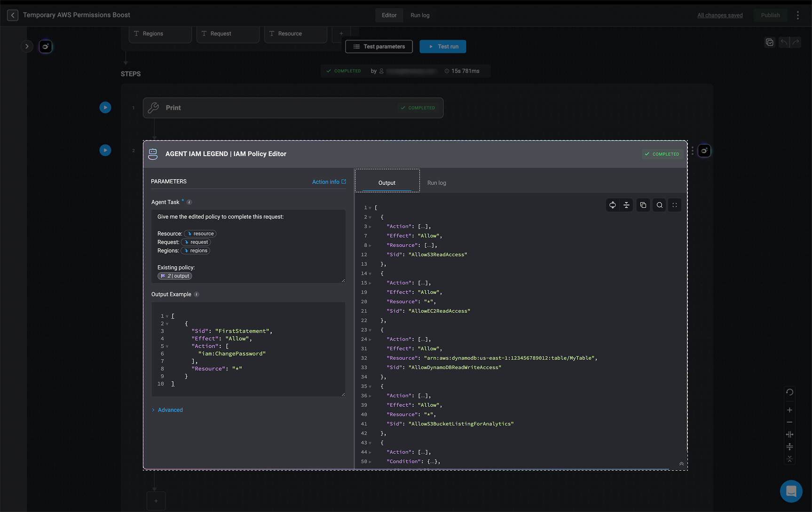Image resolution: width=812 pixels, height=512 pixels.
Task: Collapse all steps with the bottom canvas control
Action: click(x=790, y=459)
